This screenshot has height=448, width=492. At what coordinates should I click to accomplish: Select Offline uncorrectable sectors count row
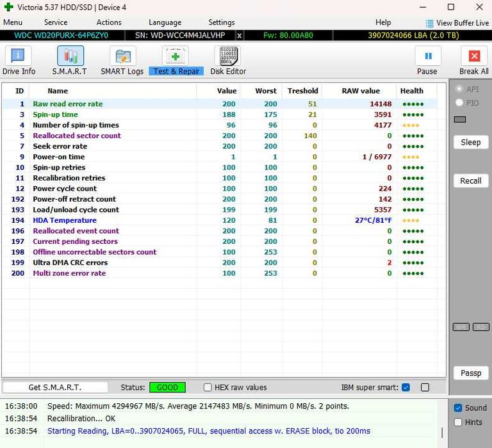220,252
